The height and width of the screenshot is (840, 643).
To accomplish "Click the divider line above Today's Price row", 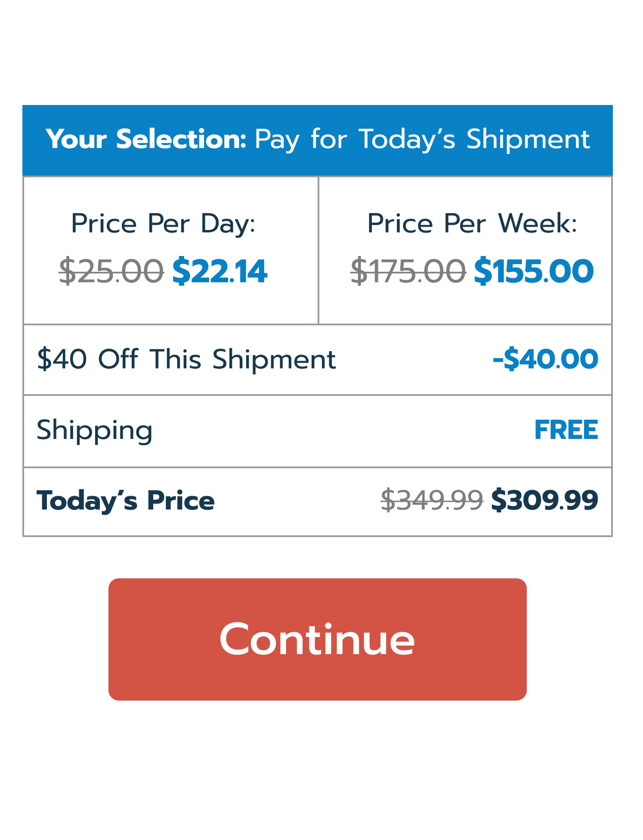I will [x=318, y=467].
